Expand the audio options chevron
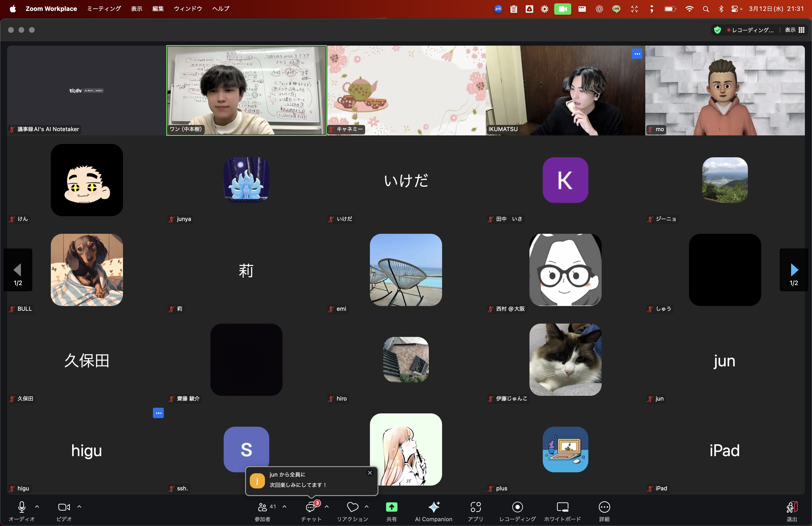Viewport: 812px width, 526px height. pyautogui.click(x=37, y=507)
